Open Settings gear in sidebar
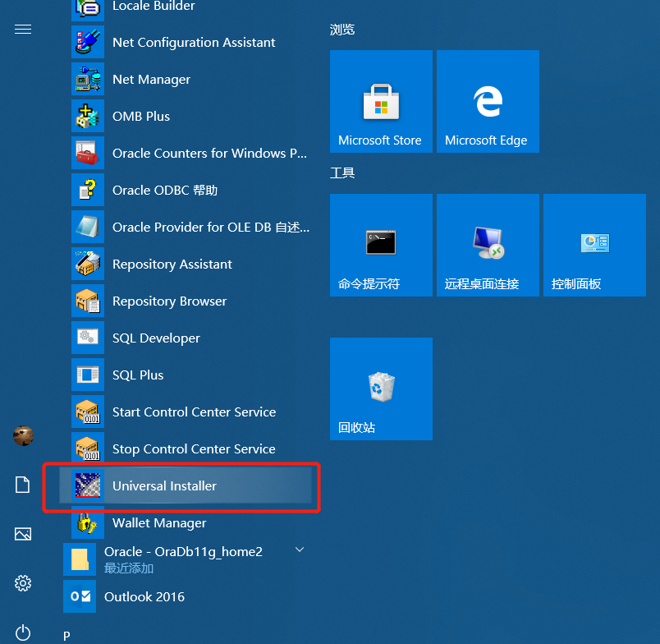The height and width of the screenshot is (644, 660). (x=23, y=583)
